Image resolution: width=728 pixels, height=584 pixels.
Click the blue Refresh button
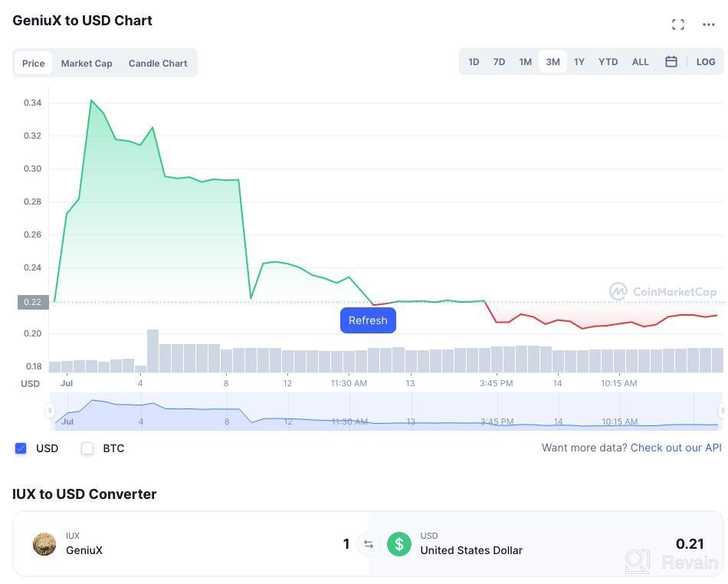pos(368,320)
